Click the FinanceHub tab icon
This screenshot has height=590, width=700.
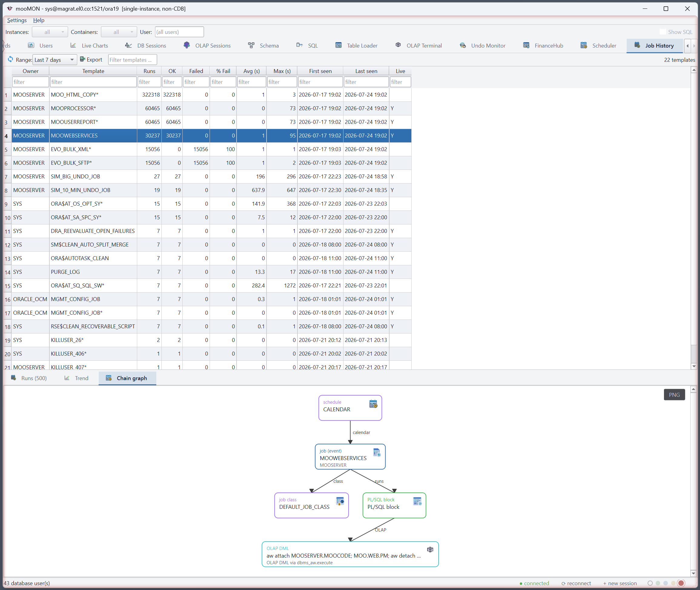point(526,45)
